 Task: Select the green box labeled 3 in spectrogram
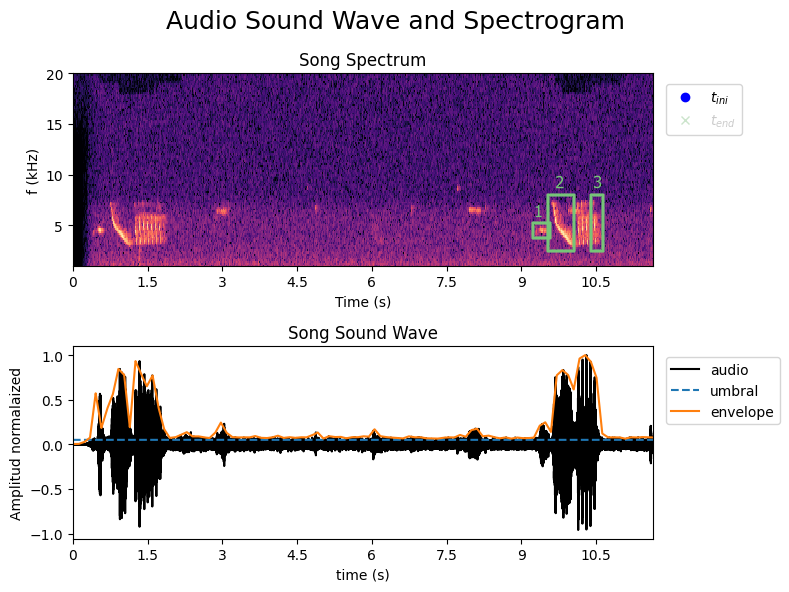pos(597,223)
